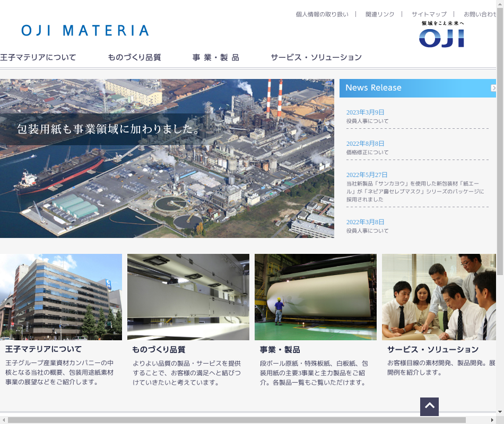Image resolution: width=504 pixels, height=424 pixels.
Task: Click the paper machine thumbnail
Action: 188,297
